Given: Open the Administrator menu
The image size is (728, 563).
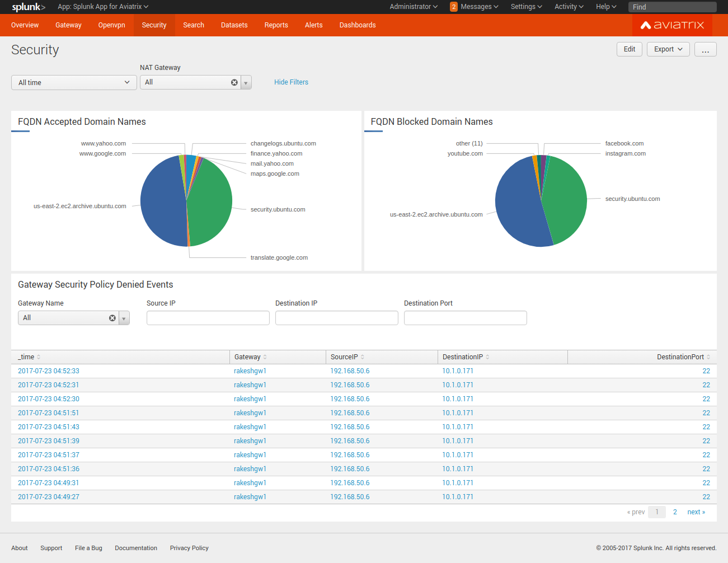Looking at the screenshot, I should [x=414, y=7].
